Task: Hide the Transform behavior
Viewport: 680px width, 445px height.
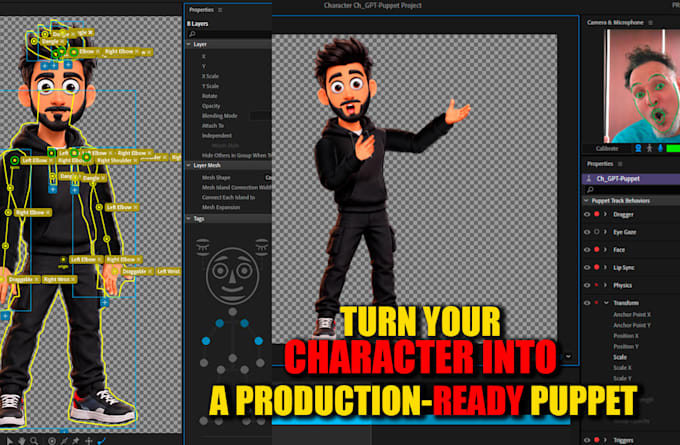Action: coord(587,303)
